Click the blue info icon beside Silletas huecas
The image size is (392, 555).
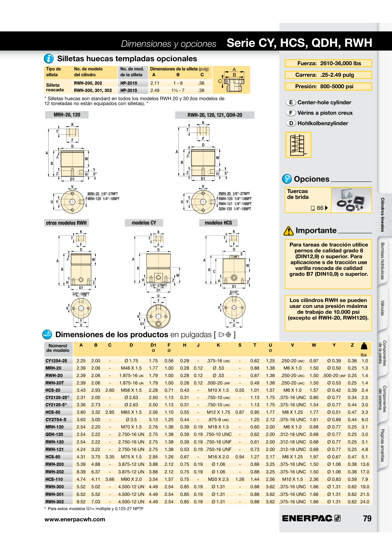pos(49,59)
